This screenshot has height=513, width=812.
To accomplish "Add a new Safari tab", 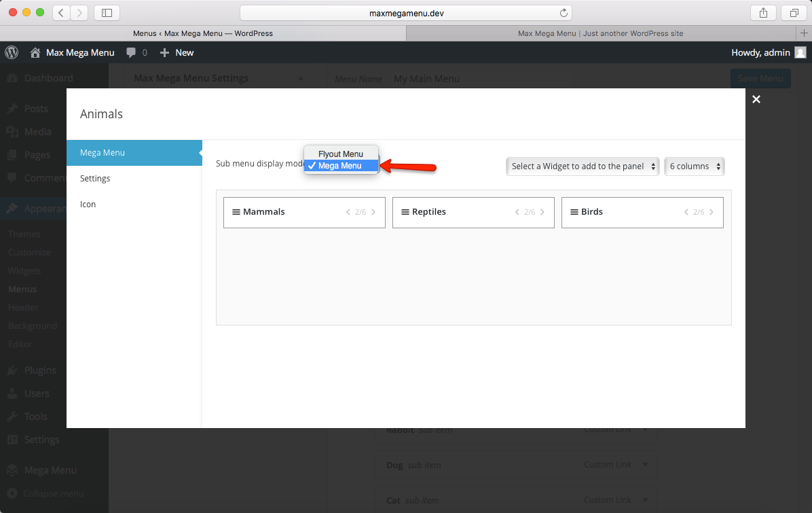I will [804, 33].
